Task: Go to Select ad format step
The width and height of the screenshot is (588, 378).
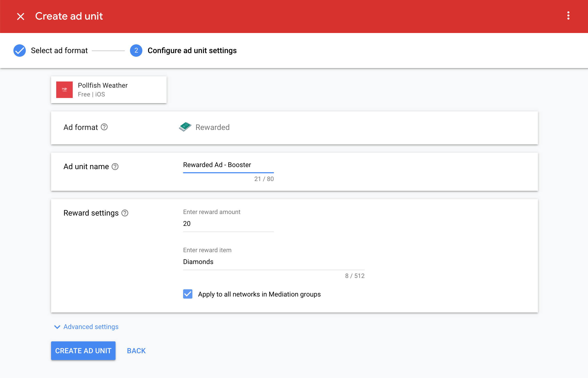Action: click(59, 51)
